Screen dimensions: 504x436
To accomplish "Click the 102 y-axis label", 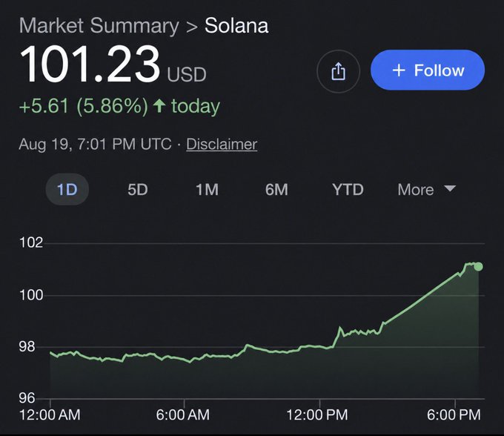I will pos(31,242).
